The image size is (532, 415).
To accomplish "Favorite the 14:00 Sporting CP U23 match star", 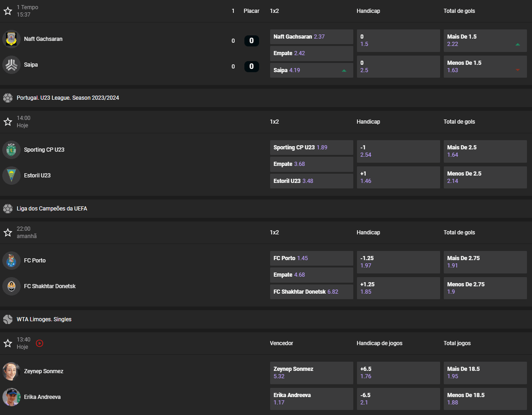I will pos(8,122).
